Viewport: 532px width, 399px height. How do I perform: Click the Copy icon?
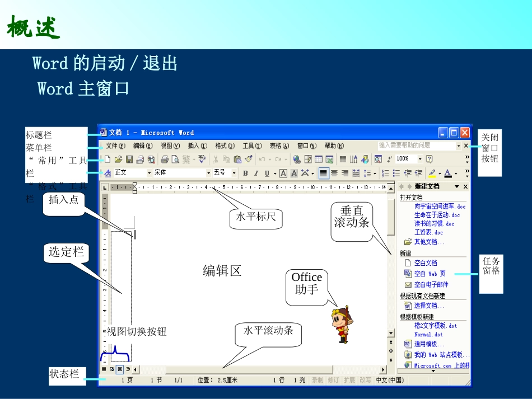(x=226, y=159)
